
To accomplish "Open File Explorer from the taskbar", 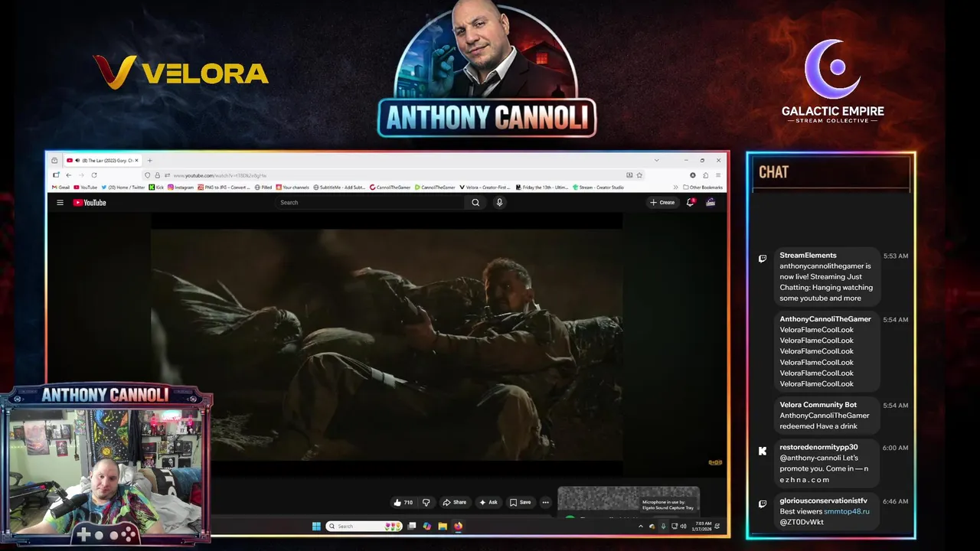I will [443, 527].
